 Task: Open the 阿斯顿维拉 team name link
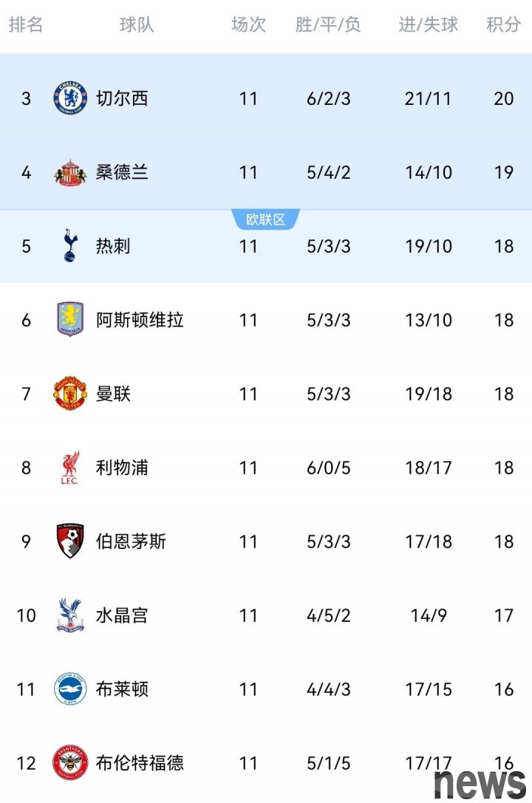(x=140, y=320)
